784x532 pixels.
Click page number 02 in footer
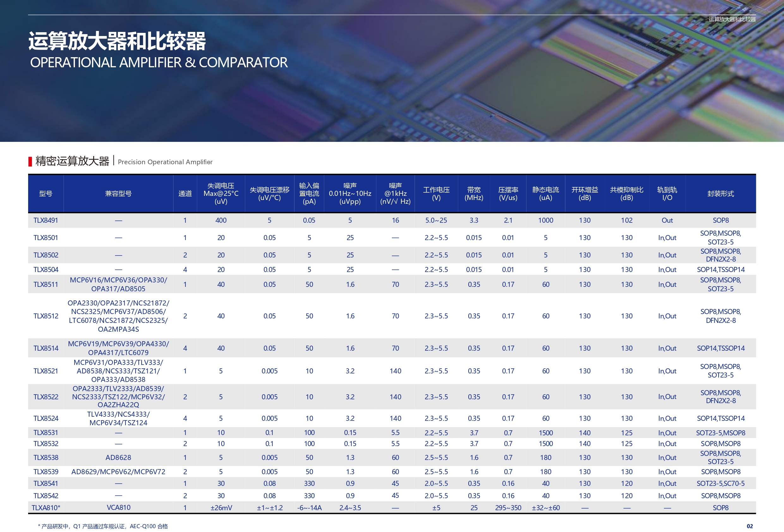pos(750,526)
